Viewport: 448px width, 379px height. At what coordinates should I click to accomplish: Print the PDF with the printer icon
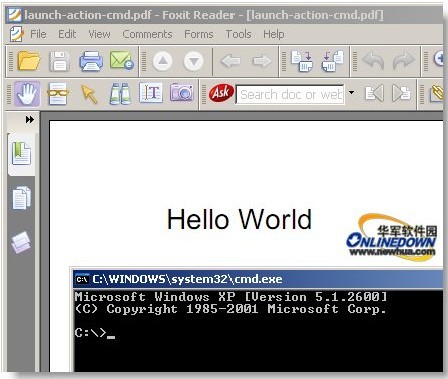click(x=91, y=61)
